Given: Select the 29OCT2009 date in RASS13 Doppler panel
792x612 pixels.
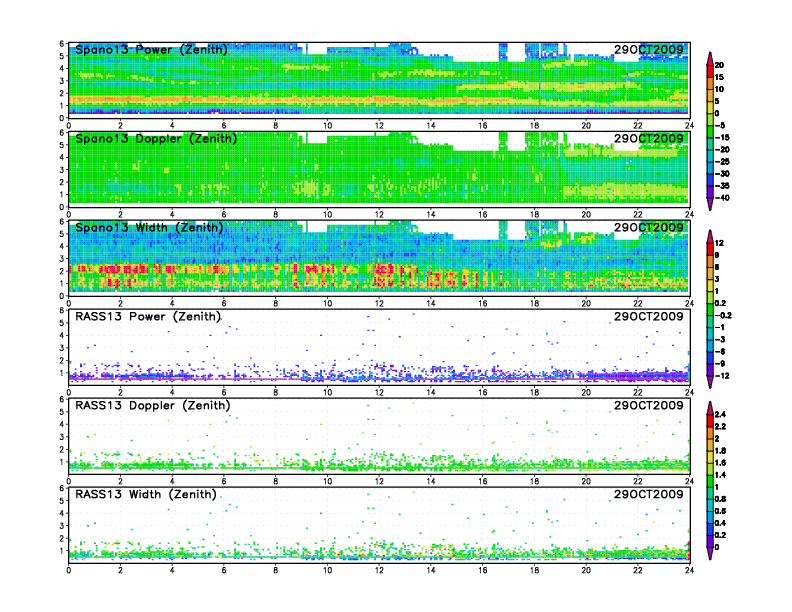Looking at the screenshot, I should [649, 405].
